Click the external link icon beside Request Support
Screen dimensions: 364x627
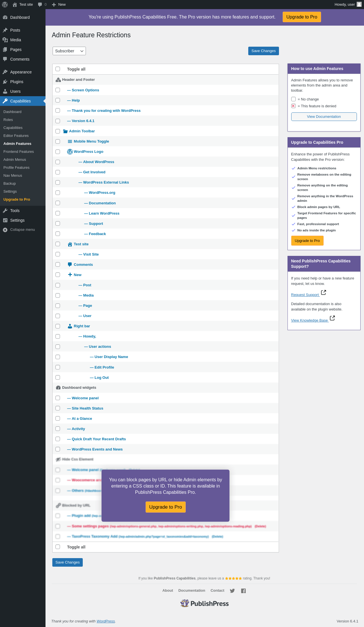323,293
